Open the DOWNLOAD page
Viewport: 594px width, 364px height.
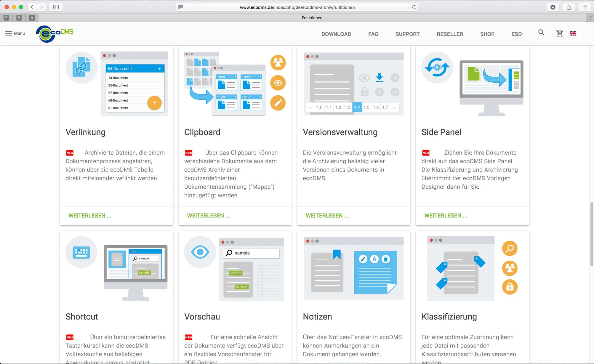pos(336,34)
